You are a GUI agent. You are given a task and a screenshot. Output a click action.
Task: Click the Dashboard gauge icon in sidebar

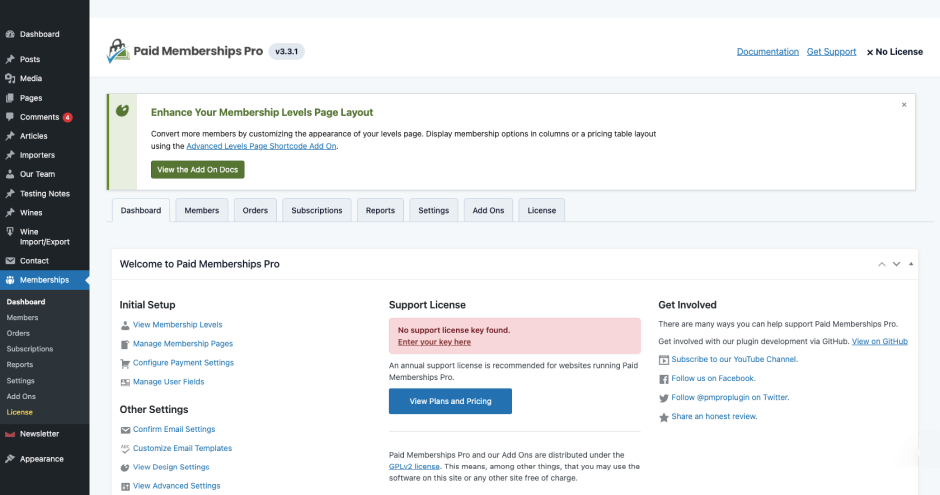[10, 34]
